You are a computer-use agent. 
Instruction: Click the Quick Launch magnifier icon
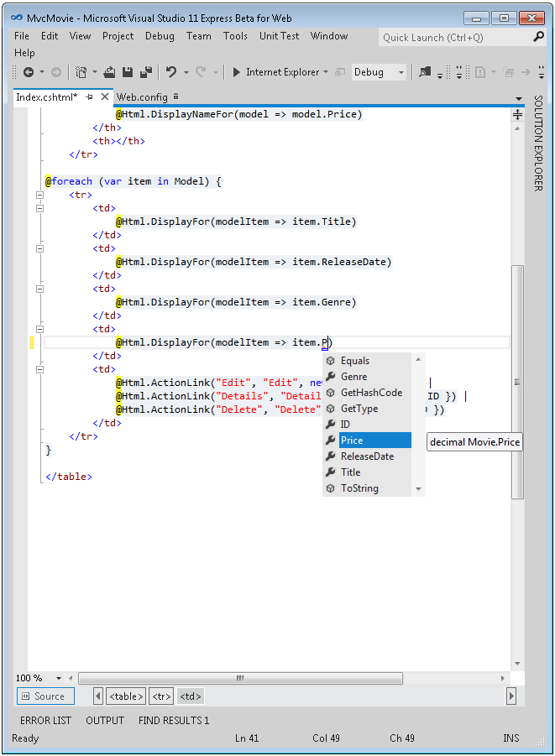coord(538,37)
